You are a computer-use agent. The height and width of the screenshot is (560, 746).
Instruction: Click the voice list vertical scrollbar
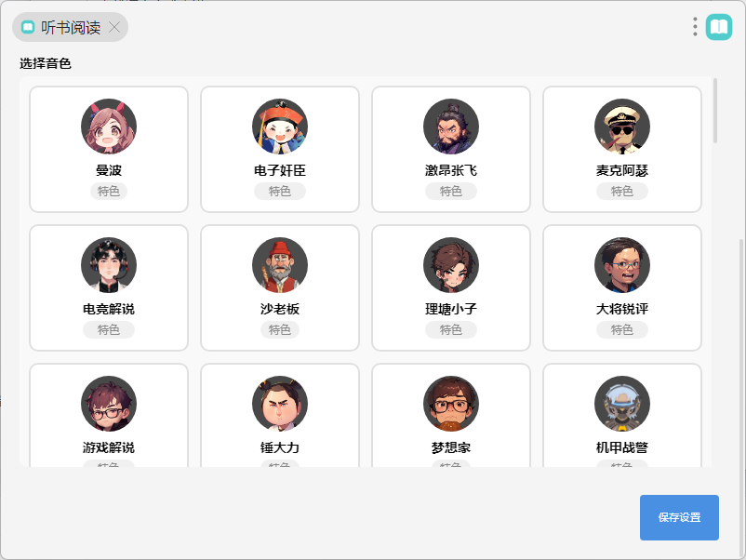coord(715,111)
